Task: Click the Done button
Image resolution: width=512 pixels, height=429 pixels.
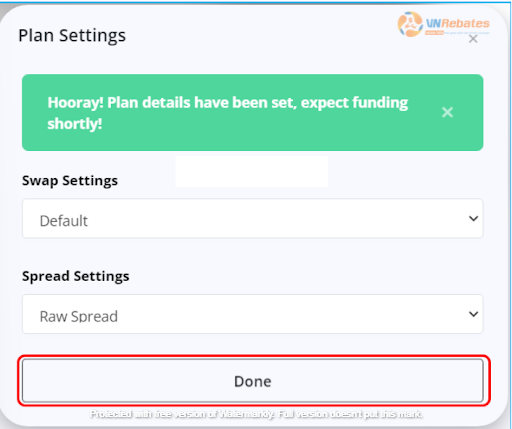Action: (x=252, y=381)
